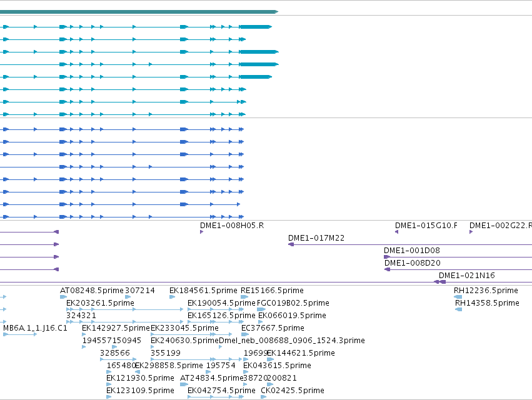
Task: Click the RH14358.5prime EST label
Action: 487,303
